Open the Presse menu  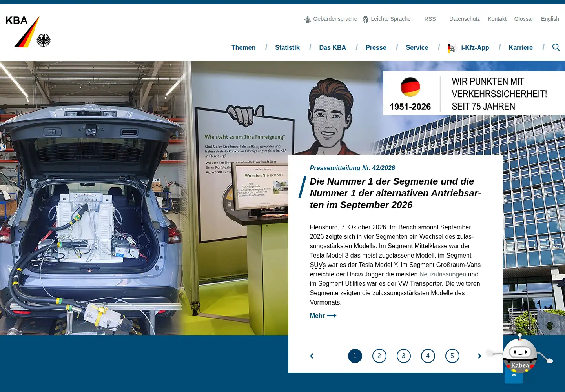376,48
